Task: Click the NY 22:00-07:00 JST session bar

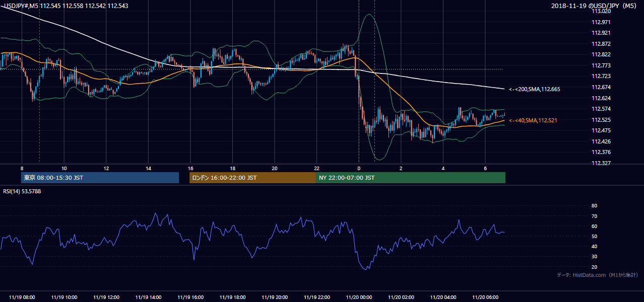Action: click(411, 178)
